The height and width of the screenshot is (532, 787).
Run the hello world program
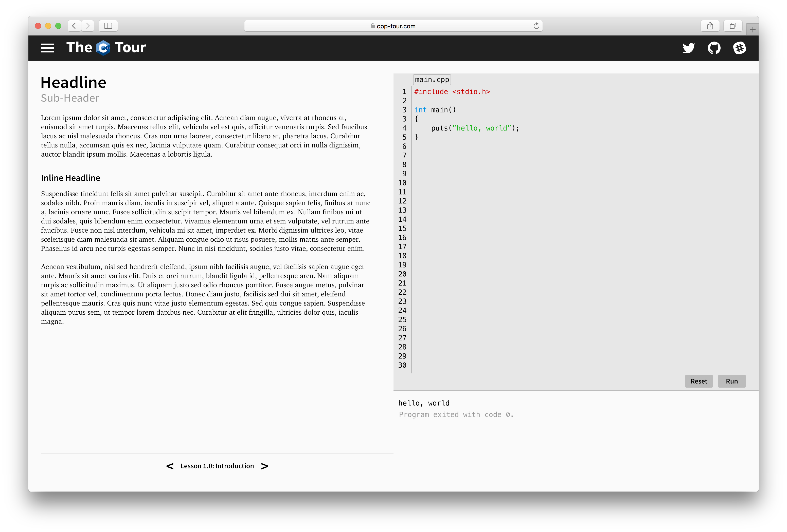click(x=731, y=381)
